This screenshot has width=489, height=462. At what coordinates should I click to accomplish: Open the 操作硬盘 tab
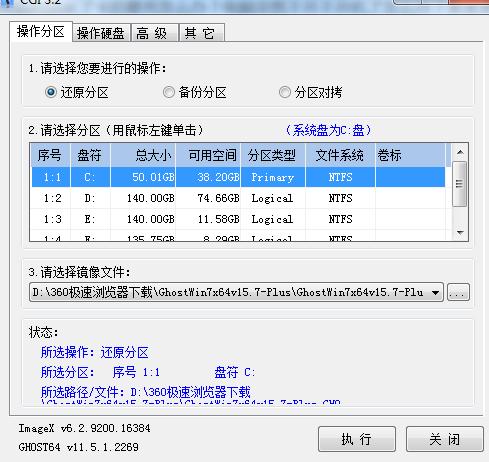101,33
